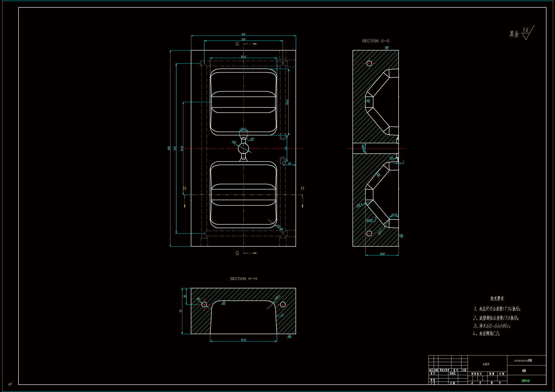The image size is (555, 392).
Task: Click the right hole crosshair in section H-H
Action: coord(283,304)
